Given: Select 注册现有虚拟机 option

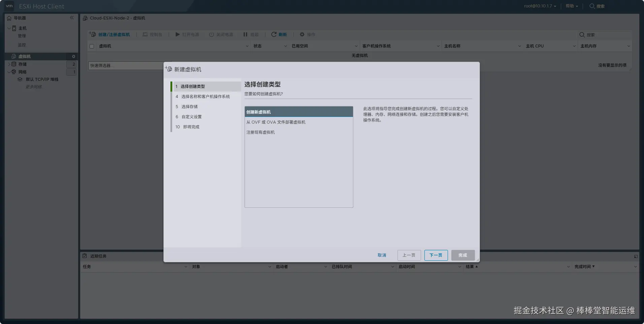Looking at the screenshot, I should 299,132.
